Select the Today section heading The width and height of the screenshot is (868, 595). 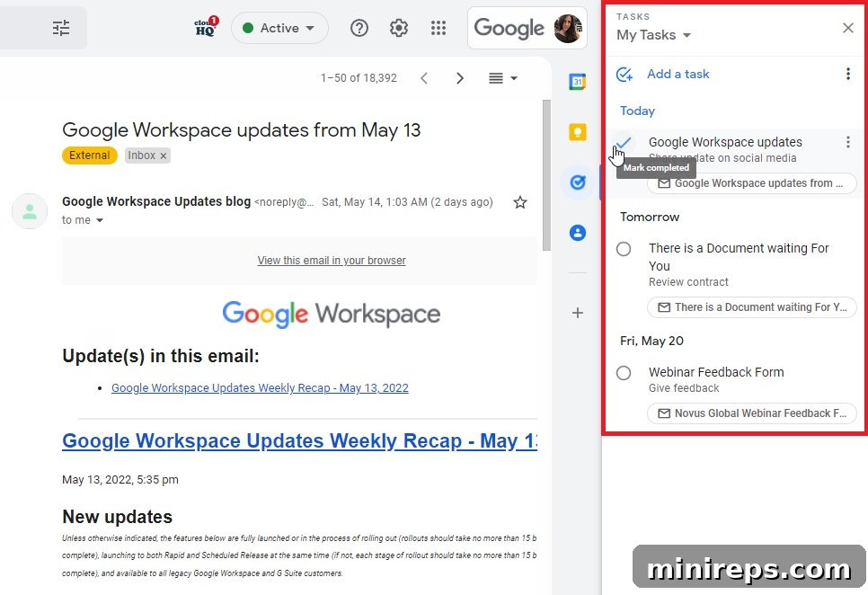click(637, 111)
